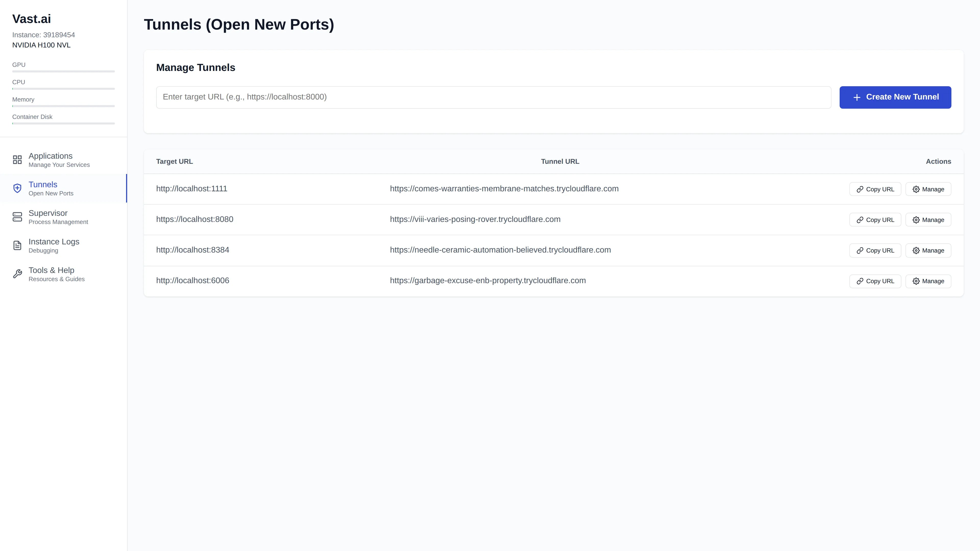The height and width of the screenshot is (551, 980).
Task: Click the Actions column header
Action: pyautogui.click(x=938, y=162)
